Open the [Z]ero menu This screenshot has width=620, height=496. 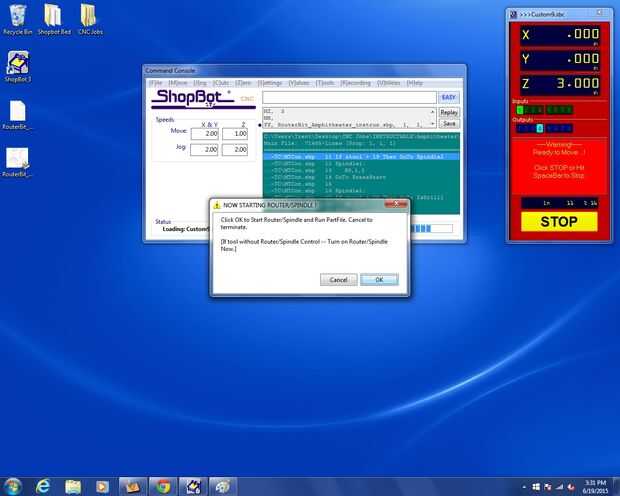point(243,83)
